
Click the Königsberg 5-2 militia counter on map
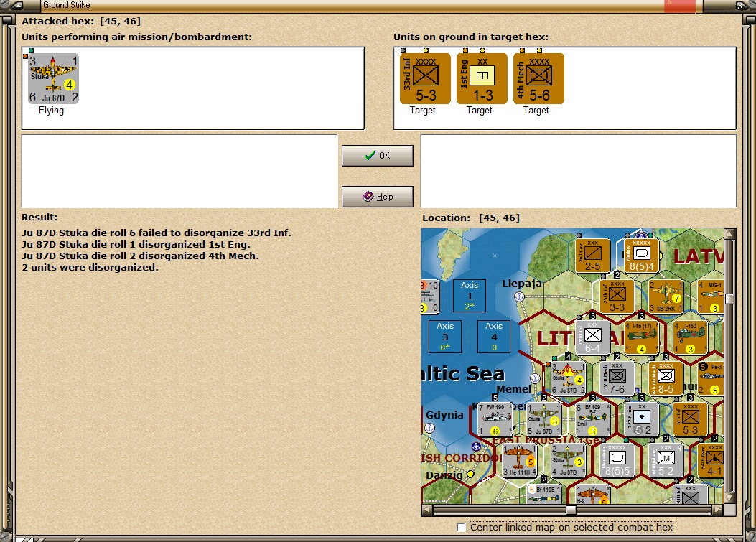point(666,460)
